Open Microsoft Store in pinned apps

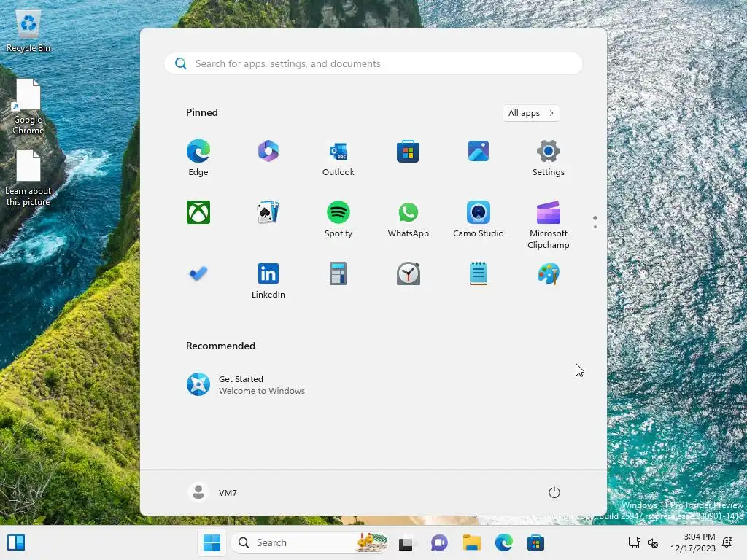[409, 152]
